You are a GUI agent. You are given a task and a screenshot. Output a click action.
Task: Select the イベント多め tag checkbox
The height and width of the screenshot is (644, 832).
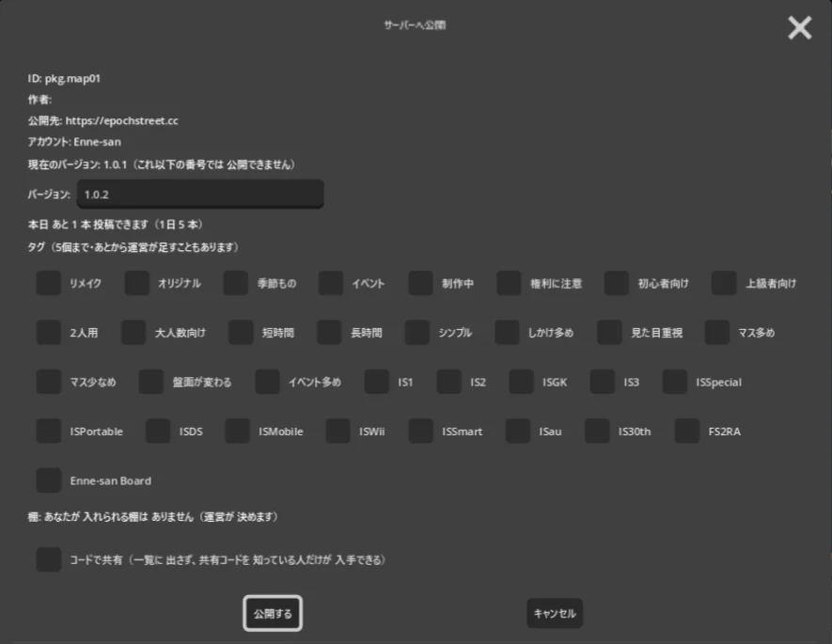click(x=267, y=382)
